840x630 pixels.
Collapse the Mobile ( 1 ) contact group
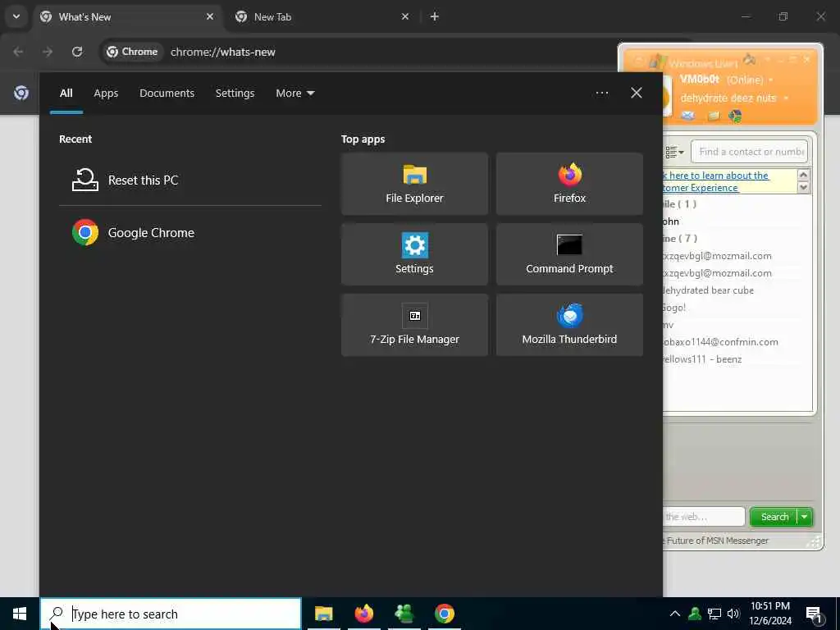[x=680, y=204]
